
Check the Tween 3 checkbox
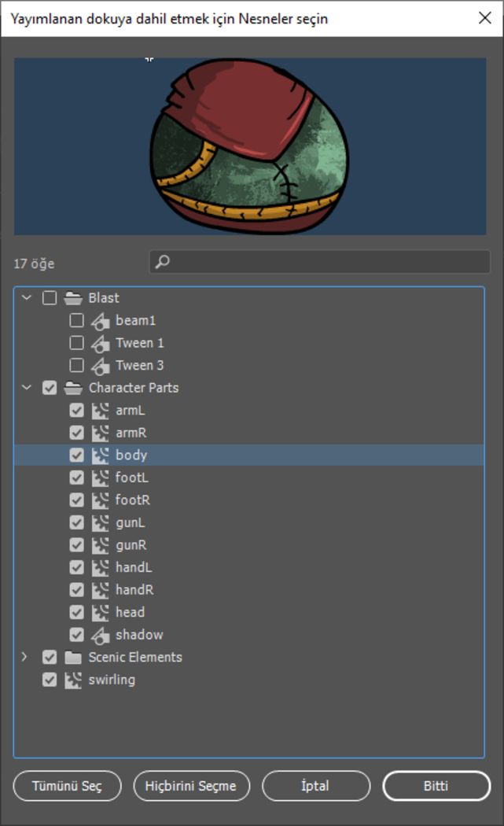pyautogui.click(x=77, y=365)
